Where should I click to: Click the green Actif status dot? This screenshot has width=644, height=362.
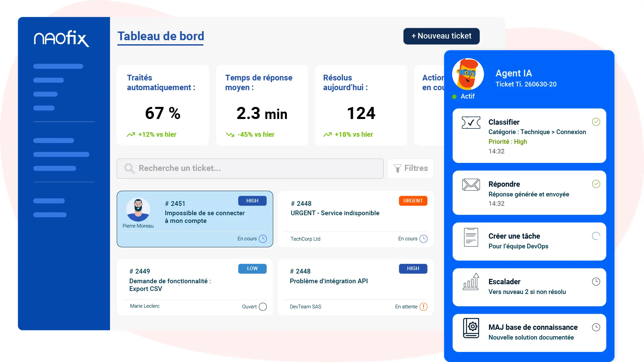tap(454, 97)
